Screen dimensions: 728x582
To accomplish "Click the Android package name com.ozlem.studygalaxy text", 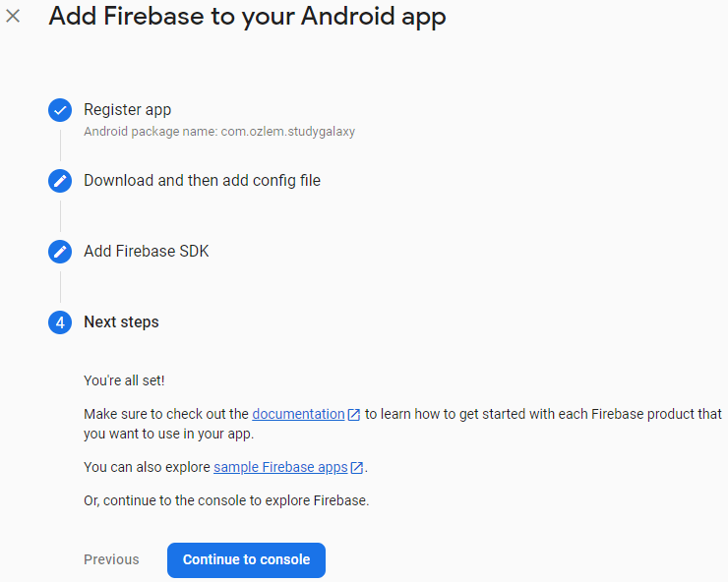I will pos(219,132).
